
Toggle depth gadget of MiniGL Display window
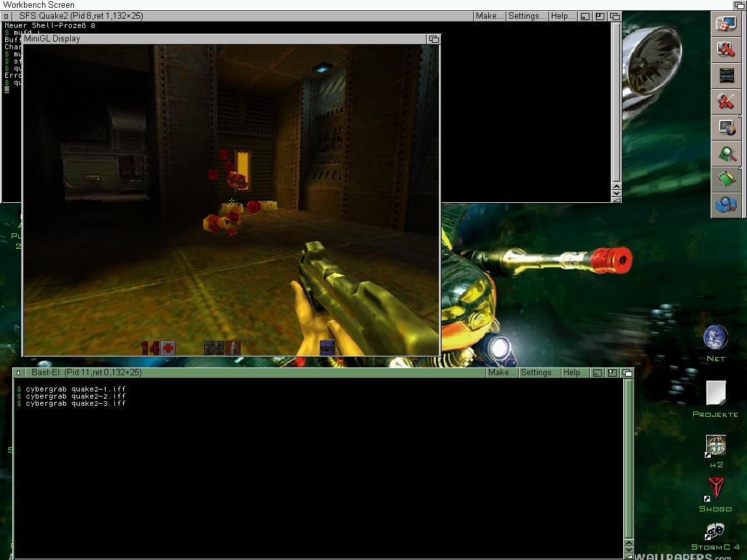click(x=434, y=39)
